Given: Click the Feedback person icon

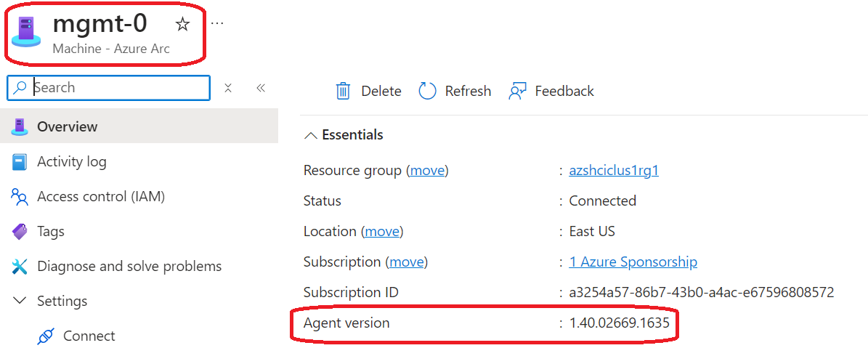Looking at the screenshot, I should pyautogui.click(x=518, y=91).
